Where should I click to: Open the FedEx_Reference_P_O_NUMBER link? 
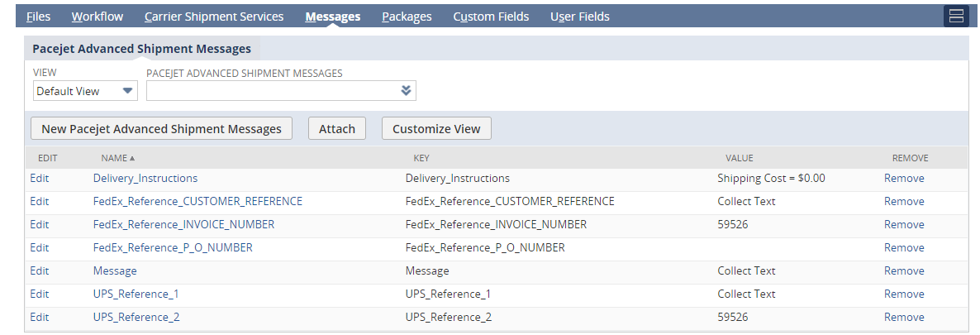pyautogui.click(x=173, y=247)
